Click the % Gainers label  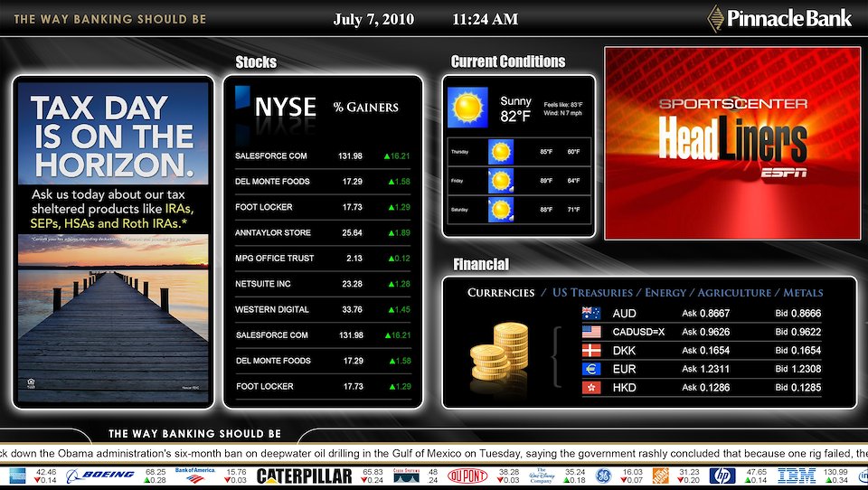[366, 108]
